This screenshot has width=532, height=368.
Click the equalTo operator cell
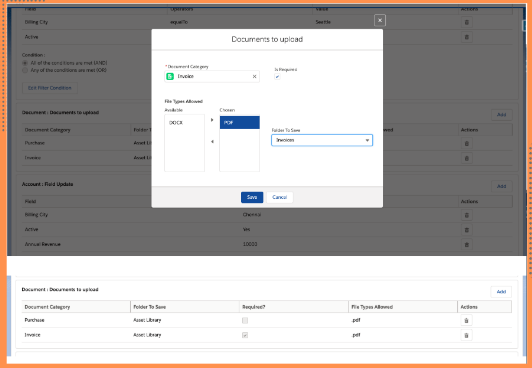click(179, 22)
